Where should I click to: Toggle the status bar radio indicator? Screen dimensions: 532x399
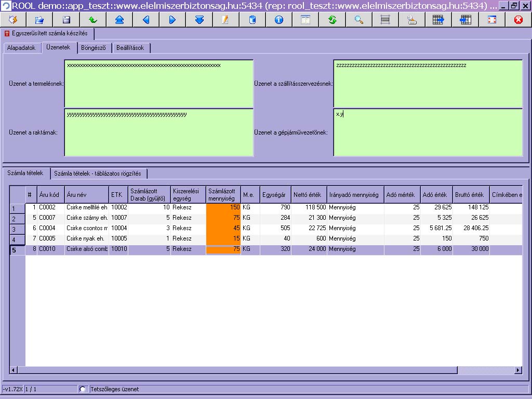pyautogui.click(x=83, y=389)
